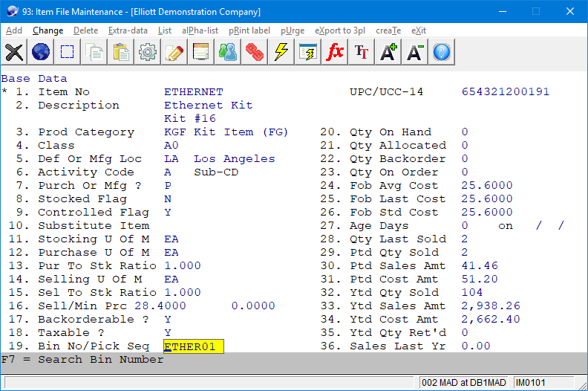
Task: Click the two people users icon
Action: pos(228,52)
